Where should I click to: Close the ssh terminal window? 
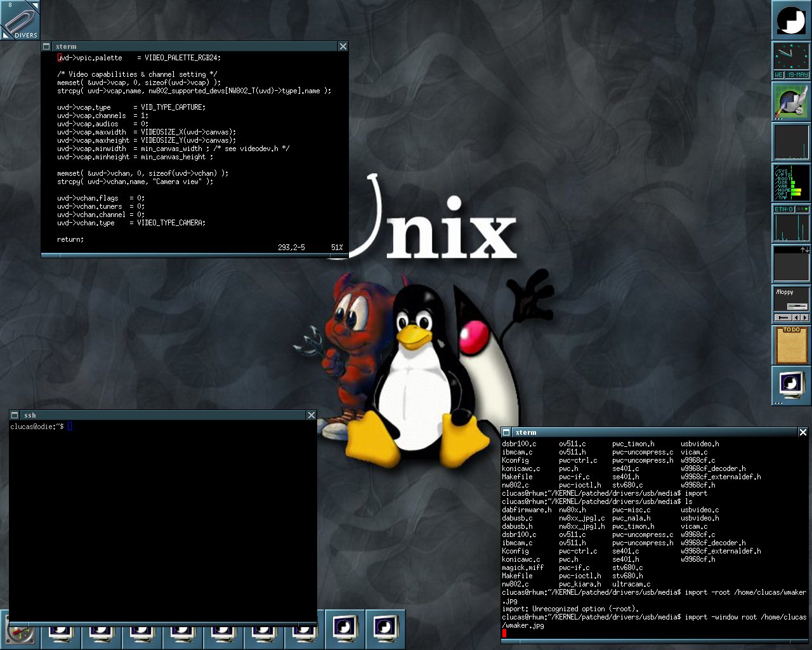click(311, 415)
